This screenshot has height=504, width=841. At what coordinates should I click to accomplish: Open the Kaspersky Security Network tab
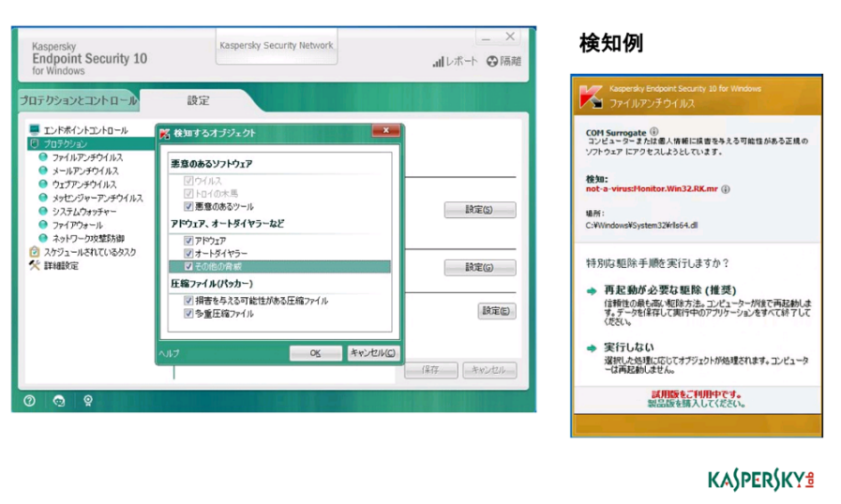277,46
